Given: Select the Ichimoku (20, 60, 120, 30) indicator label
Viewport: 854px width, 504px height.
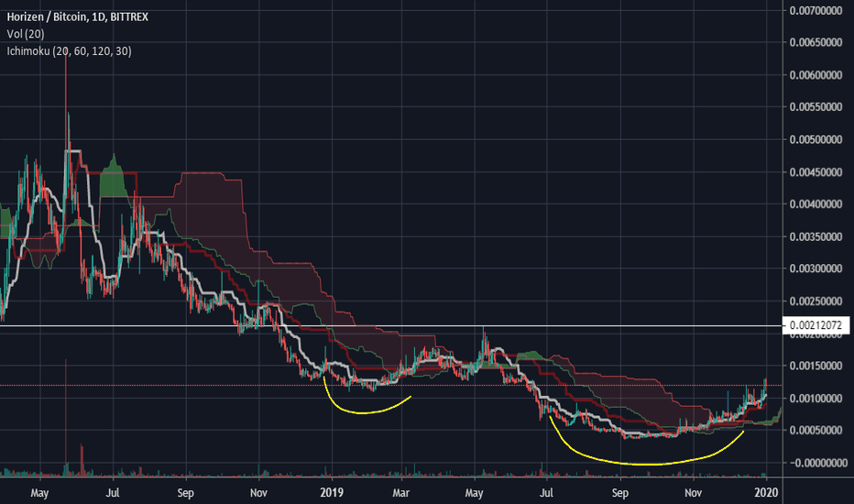Looking at the screenshot, I should tap(69, 51).
